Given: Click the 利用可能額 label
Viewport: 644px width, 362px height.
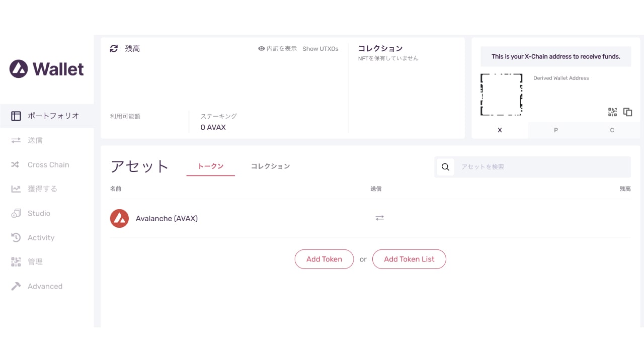Looking at the screenshot, I should (125, 116).
